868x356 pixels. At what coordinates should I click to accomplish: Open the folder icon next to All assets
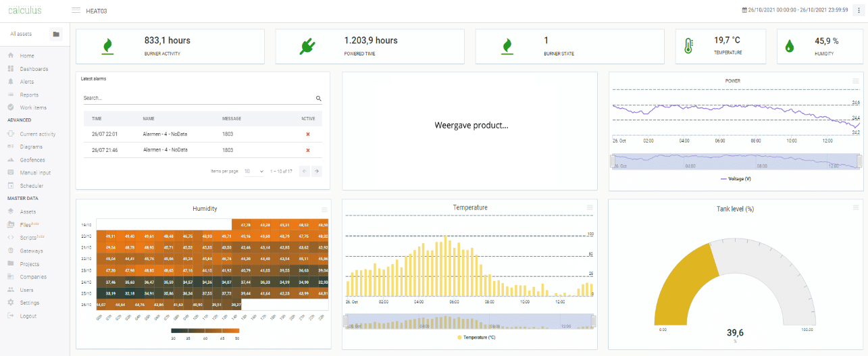point(56,34)
